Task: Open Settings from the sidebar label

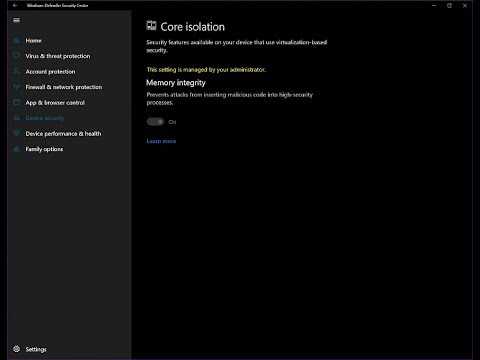Action: tap(36, 349)
